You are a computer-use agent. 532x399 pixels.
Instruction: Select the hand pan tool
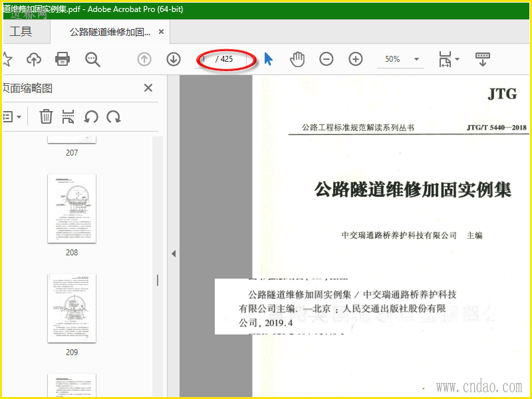click(x=297, y=59)
